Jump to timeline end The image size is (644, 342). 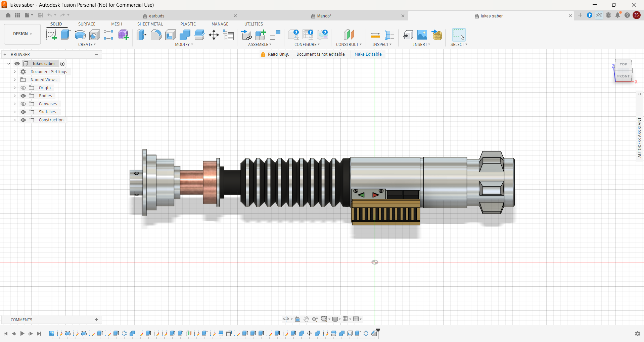pos(39,334)
